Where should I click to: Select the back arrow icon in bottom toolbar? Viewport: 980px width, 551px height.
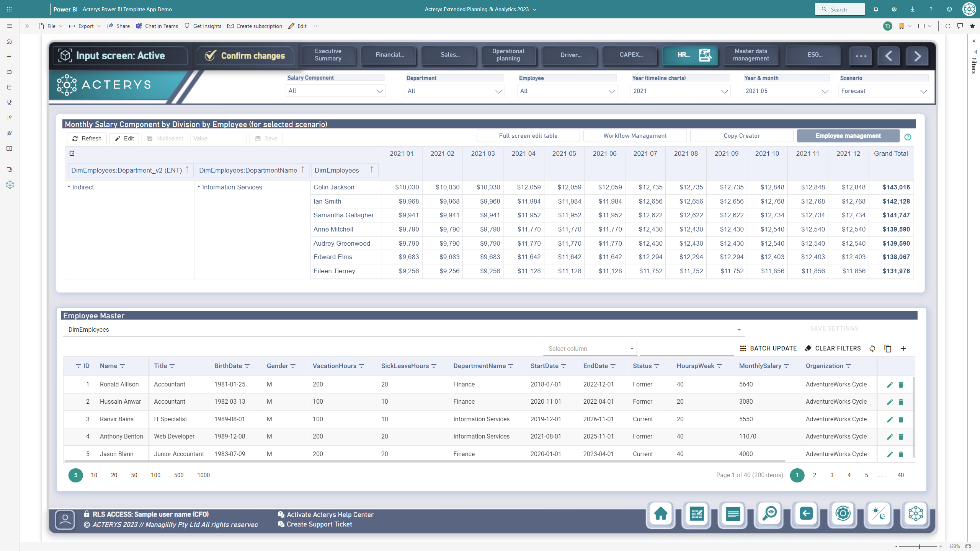[806, 515]
